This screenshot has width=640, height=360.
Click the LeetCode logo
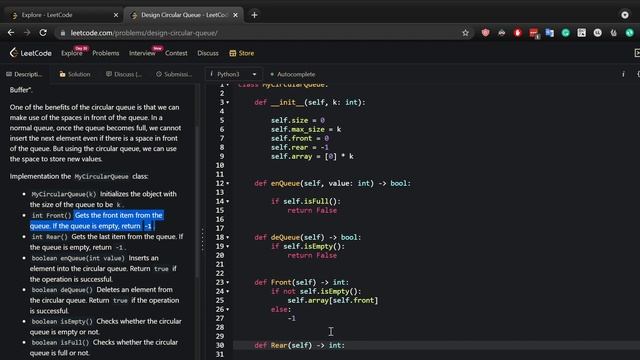tap(31, 53)
